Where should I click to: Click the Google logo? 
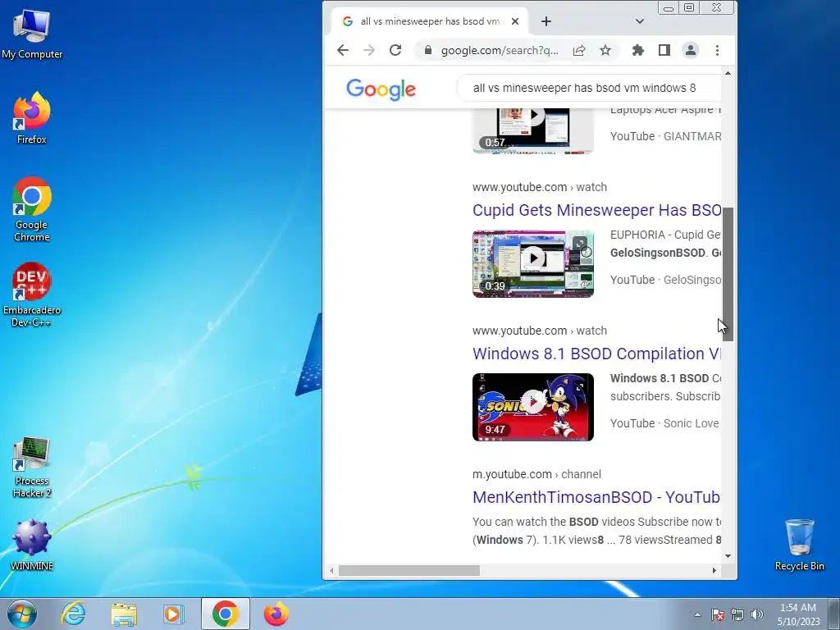click(x=381, y=89)
